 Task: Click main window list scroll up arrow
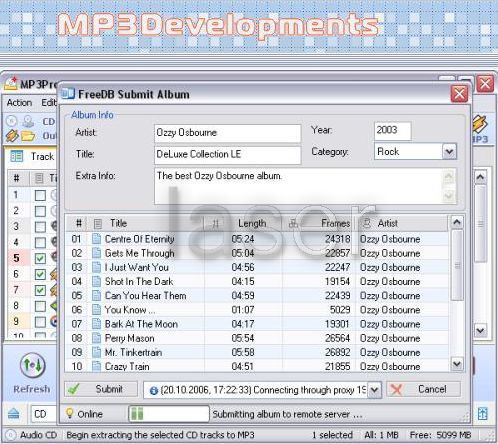click(x=480, y=177)
